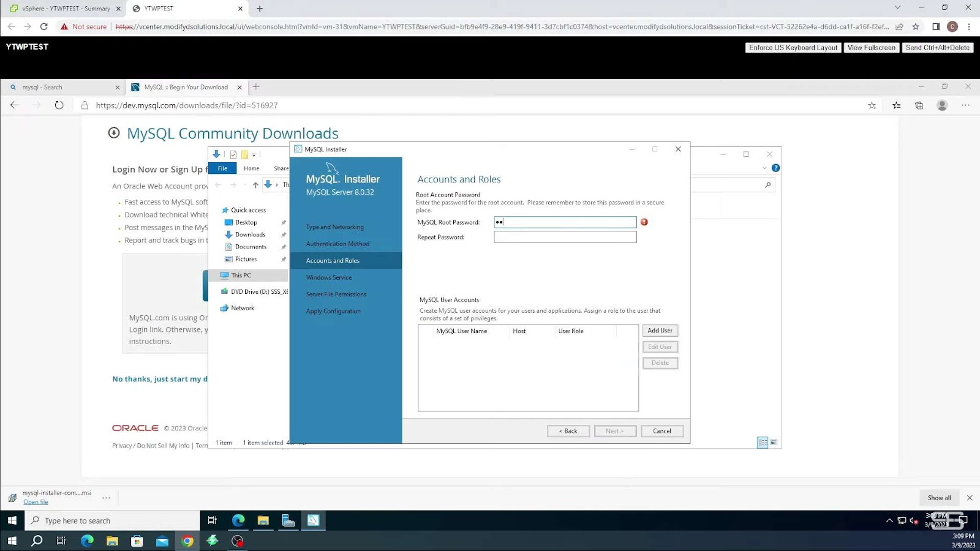Select Network in File Explorer sidebar
Image resolution: width=980 pixels, height=551 pixels.
coord(243,308)
